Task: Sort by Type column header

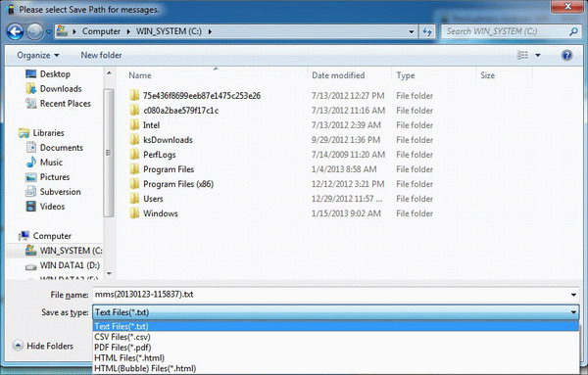Action: coord(406,75)
